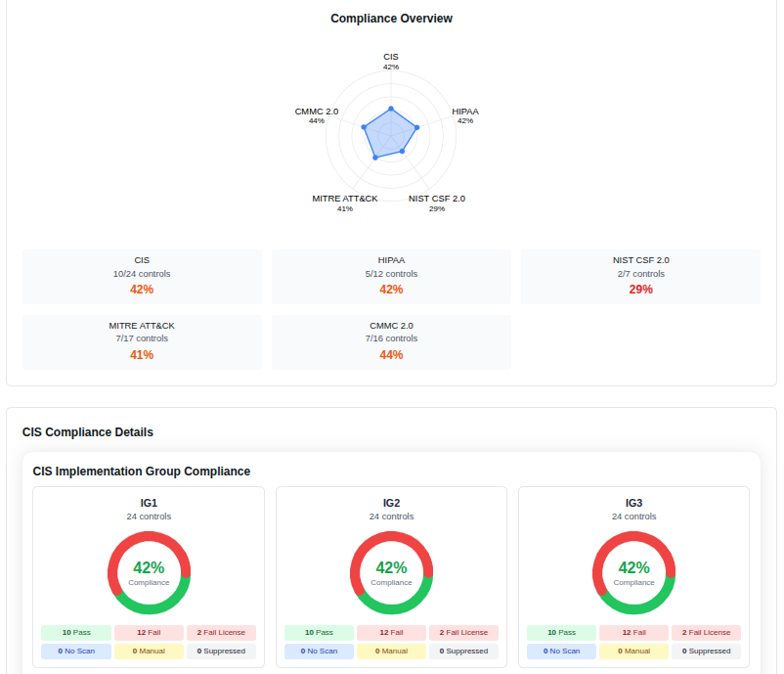Open the HIPAA compliance card
784x674 pixels.
(391, 276)
